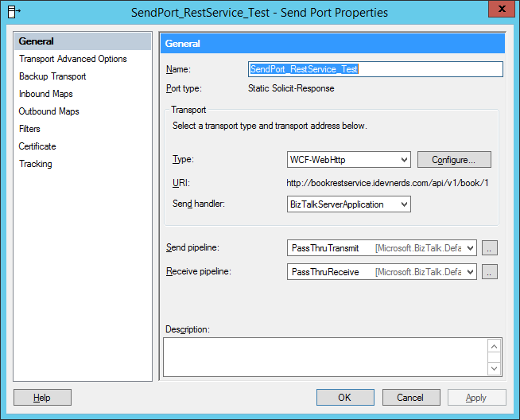Open the Filters page

[x=29, y=129]
